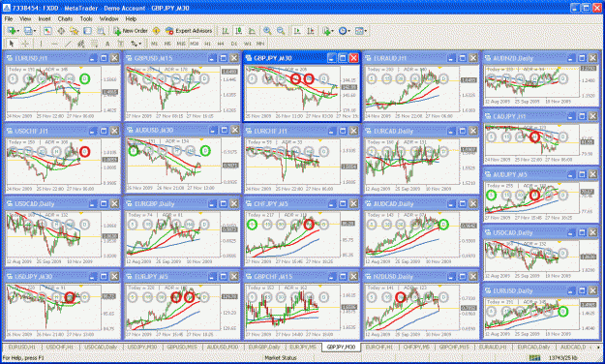This screenshot has width=605, height=364.
Task: Select the text tool (A)
Action: (x=107, y=44)
